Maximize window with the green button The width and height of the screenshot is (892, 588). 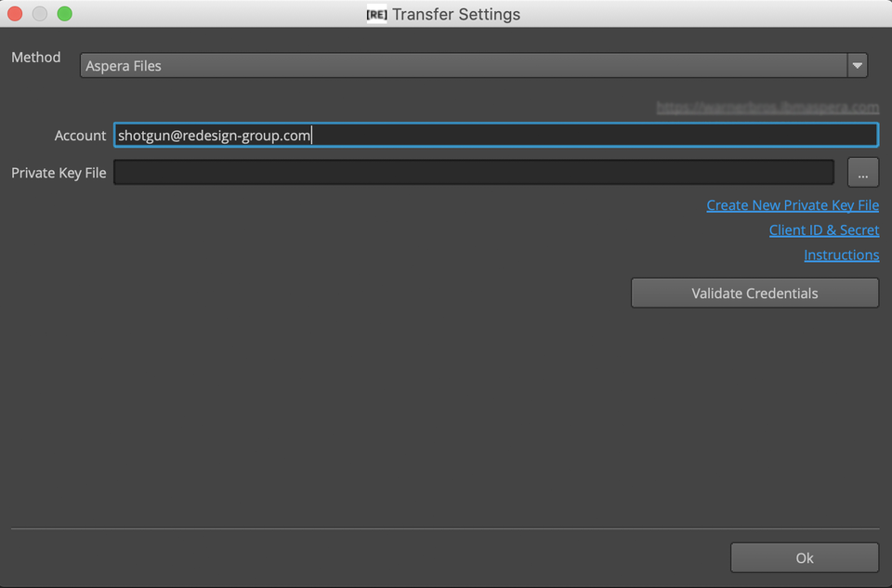(65, 14)
